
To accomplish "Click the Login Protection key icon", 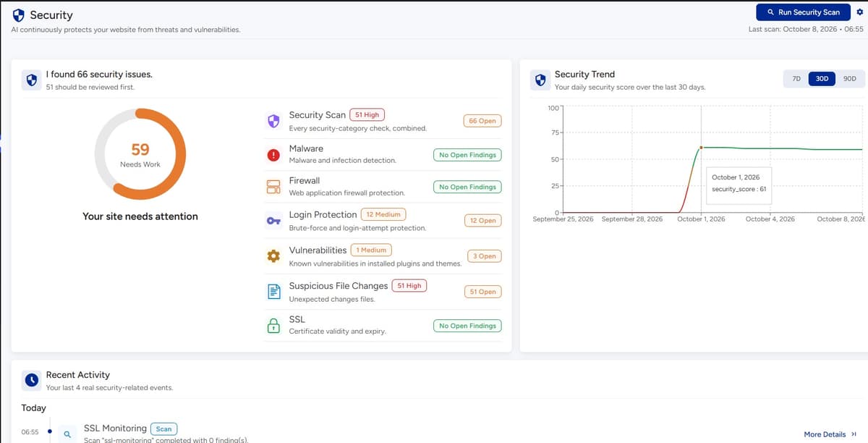I will click(x=273, y=221).
